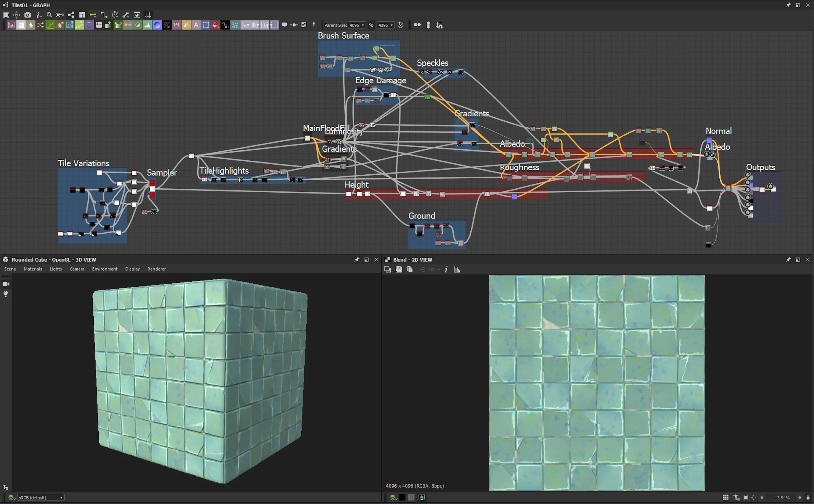
Task: Fit image to 2D view
Action: click(x=746, y=497)
